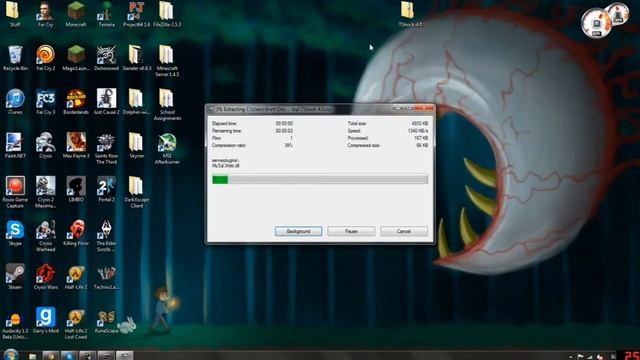
Task: Click the Background button in extraction dialog
Action: click(298, 231)
